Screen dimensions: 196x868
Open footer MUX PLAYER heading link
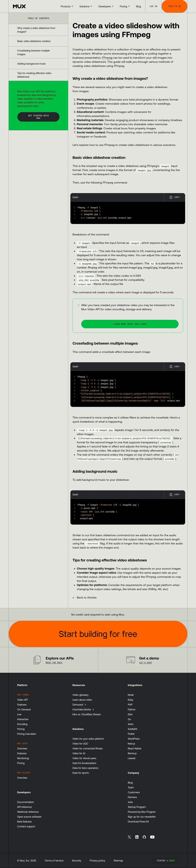click(x=24, y=773)
